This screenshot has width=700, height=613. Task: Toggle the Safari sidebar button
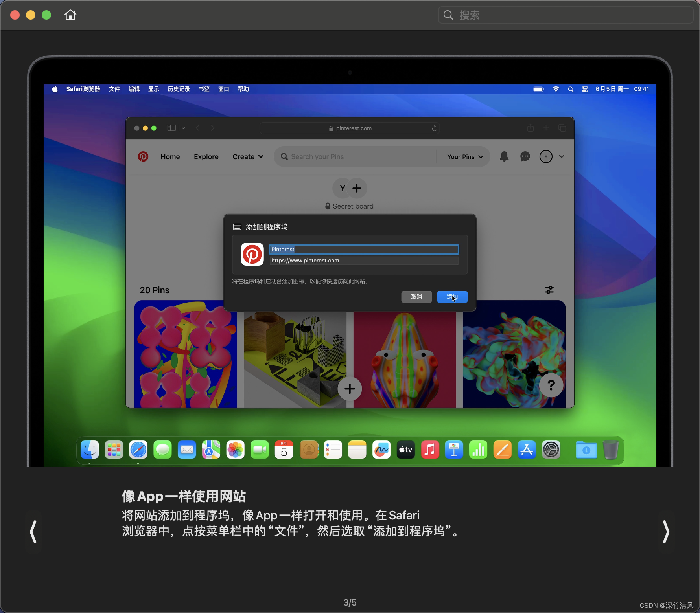tap(171, 128)
